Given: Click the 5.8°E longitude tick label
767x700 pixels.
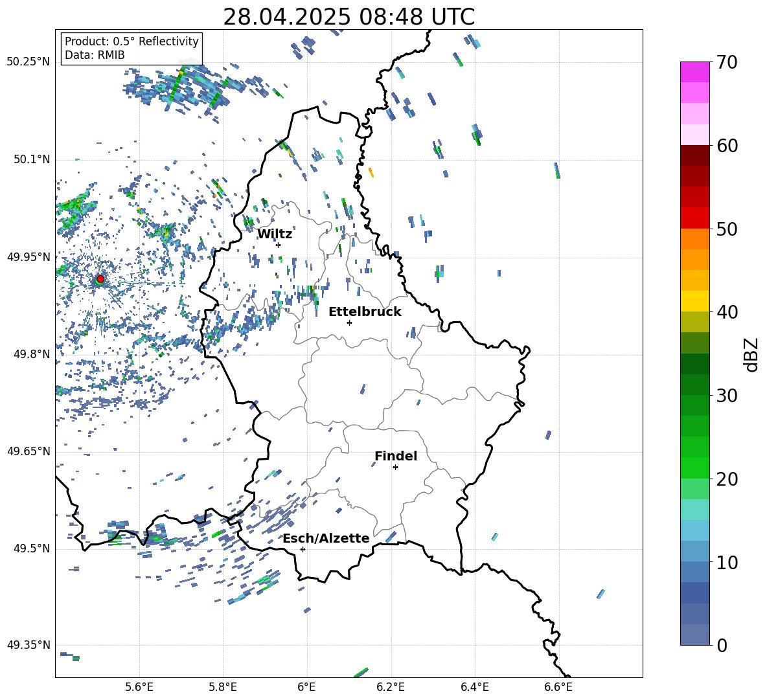Looking at the screenshot, I should (x=223, y=687).
